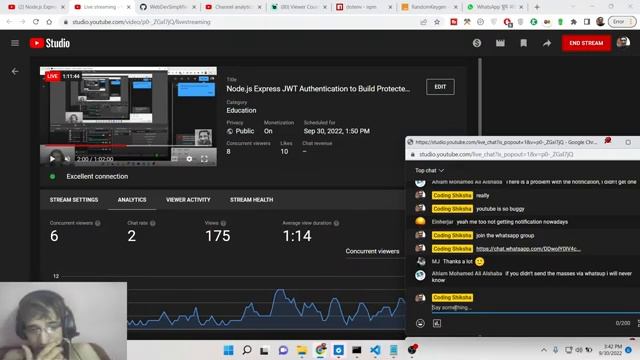Click the taskbar clock and date
The height and width of the screenshot is (360, 640).
[x=610, y=350]
